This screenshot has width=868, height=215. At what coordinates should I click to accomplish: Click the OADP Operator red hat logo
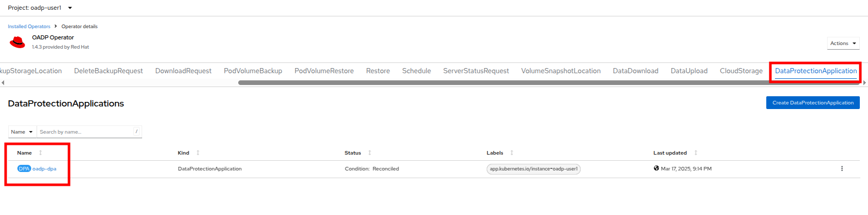17,42
